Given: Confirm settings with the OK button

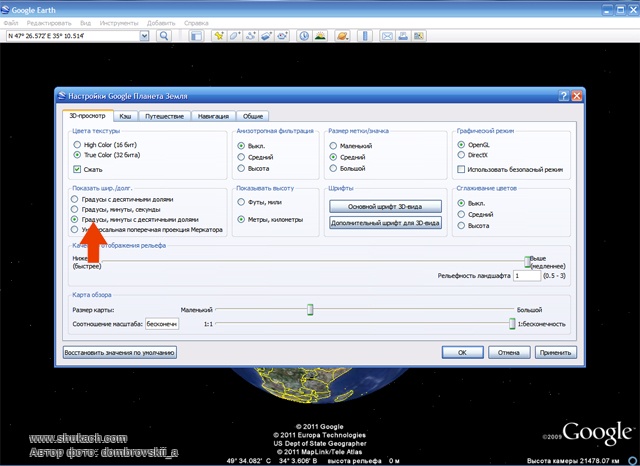Looking at the screenshot, I should [x=462, y=353].
